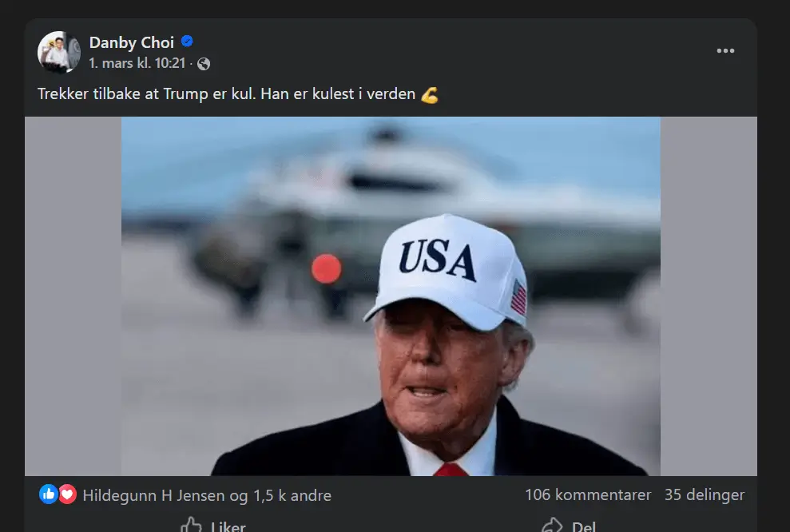Visit the Danby Choi profile name link
Image resolution: width=790 pixels, height=532 pixels.
(x=132, y=42)
